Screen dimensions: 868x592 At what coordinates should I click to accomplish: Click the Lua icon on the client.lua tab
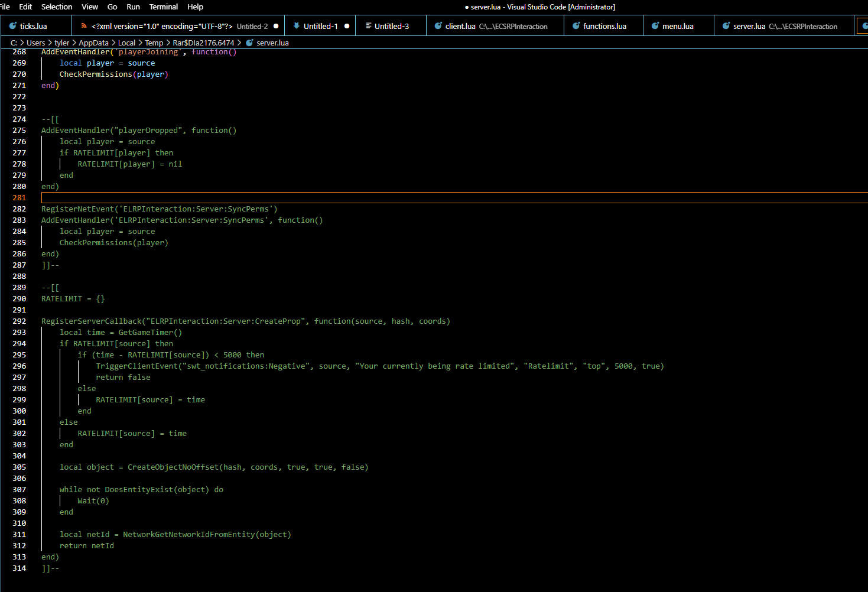click(438, 26)
